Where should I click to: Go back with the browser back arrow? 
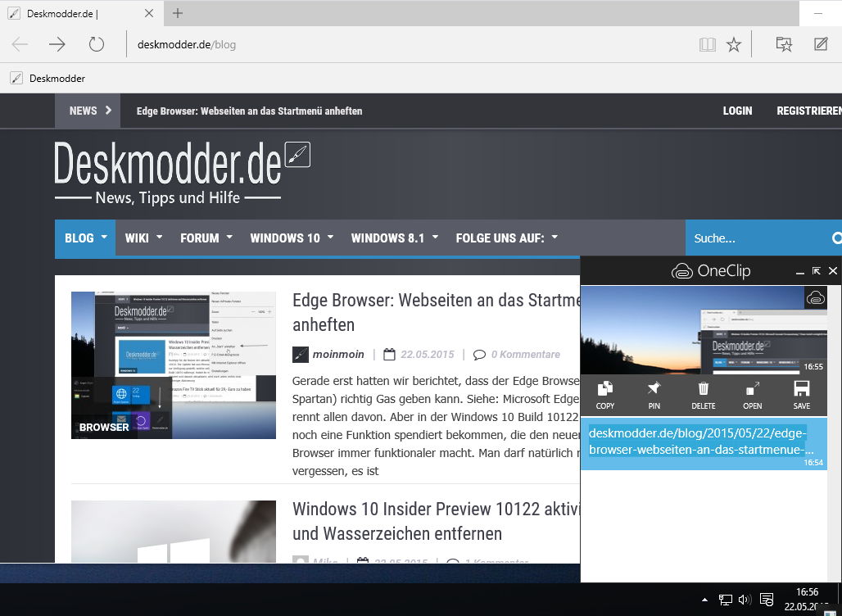coord(20,44)
